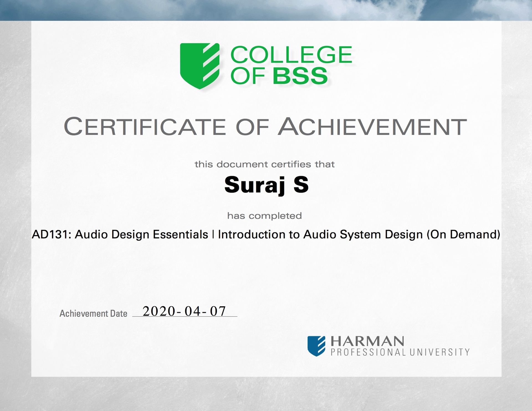The height and width of the screenshot is (411, 532).
Task: Click the 'has completed' text
Action: pos(265,216)
